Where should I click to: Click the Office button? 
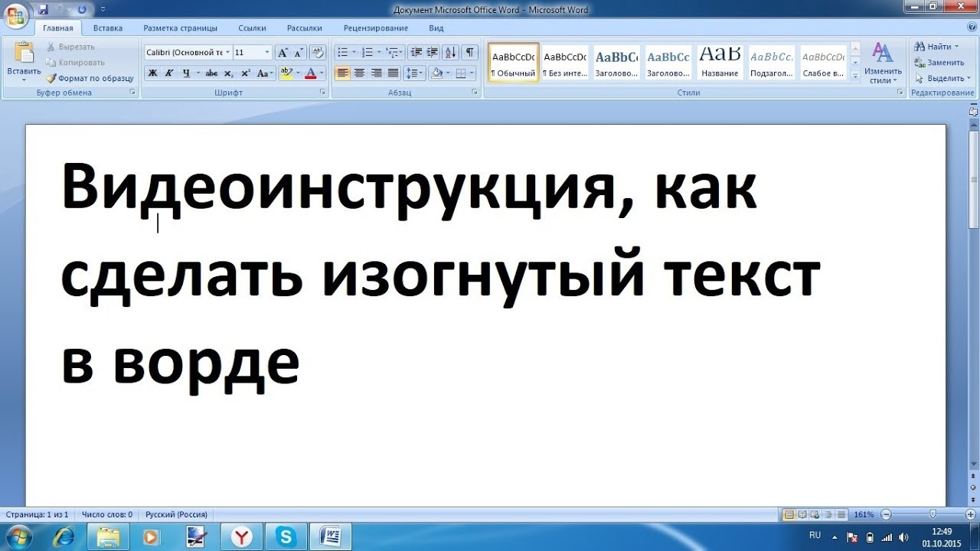pyautogui.click(x=15, y=15)
